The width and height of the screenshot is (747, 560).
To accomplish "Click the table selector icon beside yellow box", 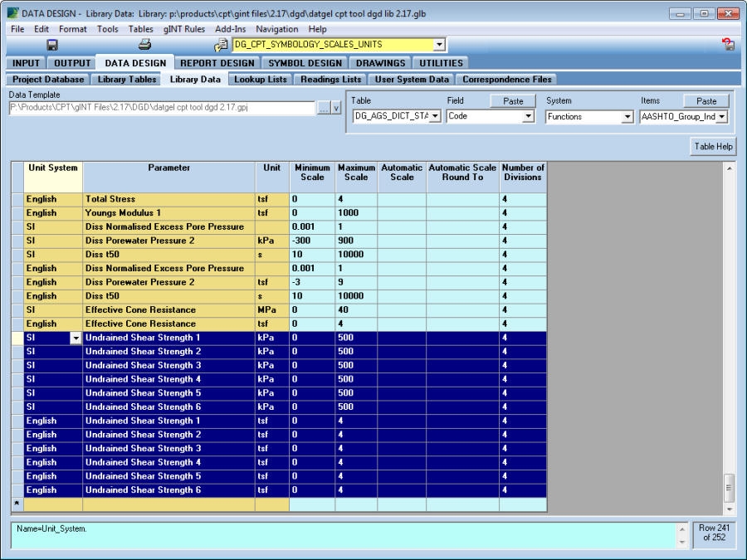I will (221, 45).
